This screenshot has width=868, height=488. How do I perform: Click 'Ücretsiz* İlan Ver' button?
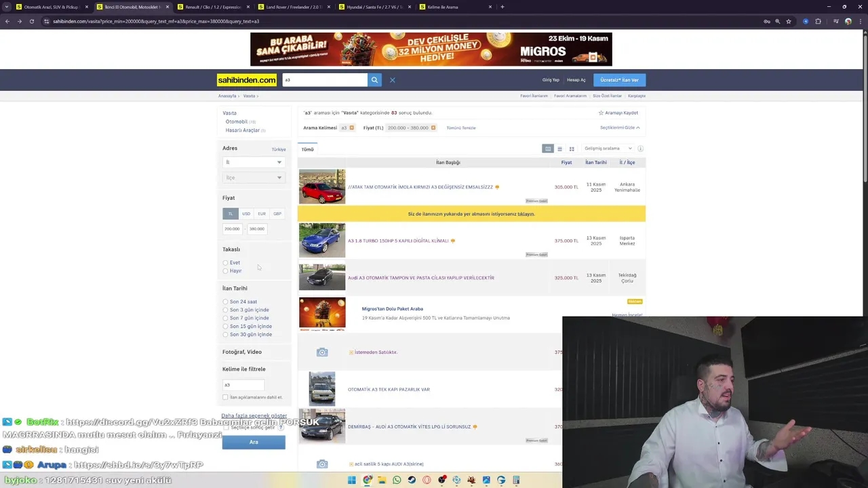pos(619,80)
